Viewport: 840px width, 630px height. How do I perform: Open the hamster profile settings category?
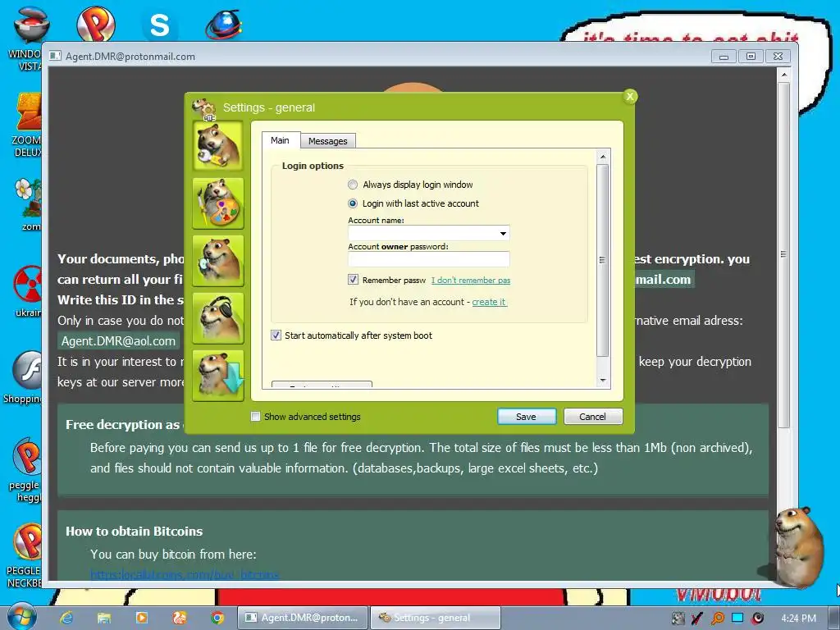click(x=218, y=145)
